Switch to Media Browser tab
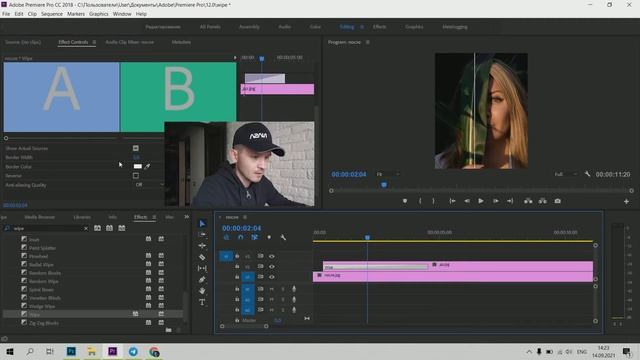Viewport: 640px width, 360px height. [x=40, y=217]
